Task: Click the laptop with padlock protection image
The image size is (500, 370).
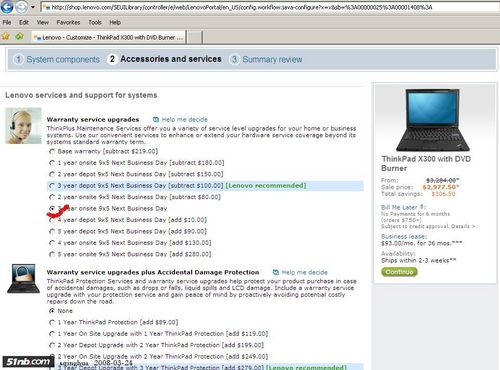Action: click(x=23, y=279)
